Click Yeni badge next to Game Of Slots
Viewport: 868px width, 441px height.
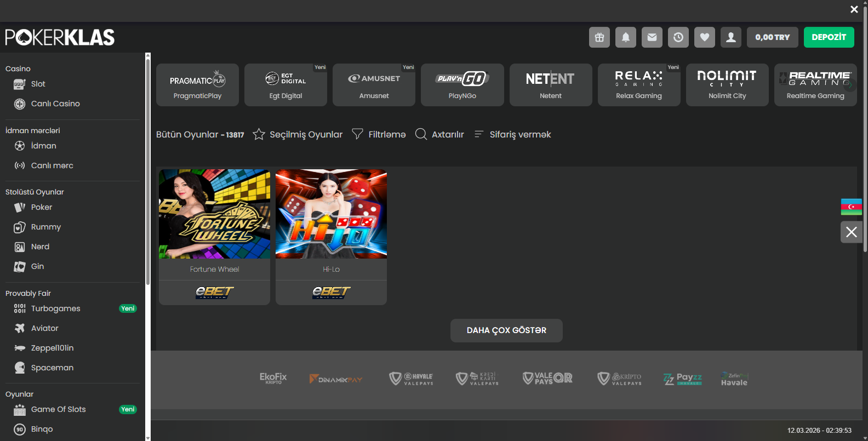(128, 409)
